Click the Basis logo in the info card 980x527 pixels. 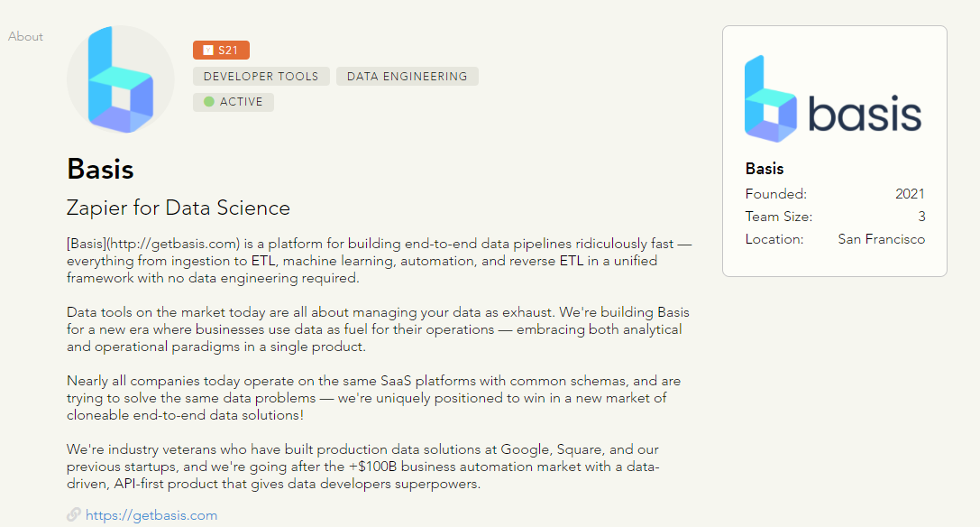click(834, 99)
